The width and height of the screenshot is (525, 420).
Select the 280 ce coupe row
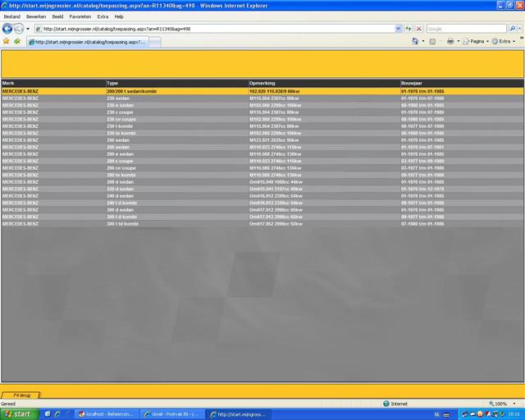(x=262, y=168)
